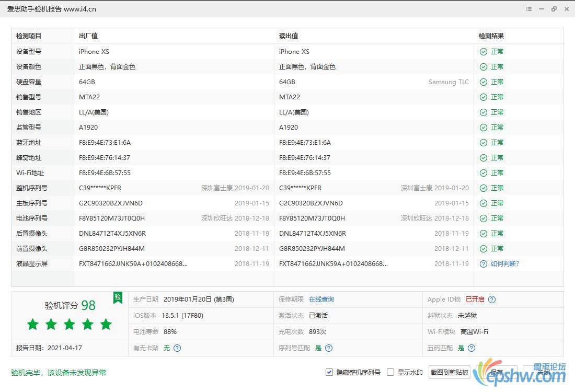575x392 pixels.
Task: Click the 保存 button
Action: 497,372
